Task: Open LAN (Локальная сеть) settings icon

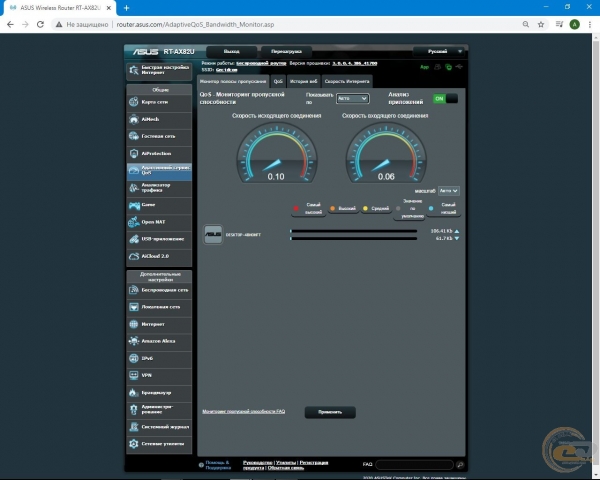Action: point(134,307)
